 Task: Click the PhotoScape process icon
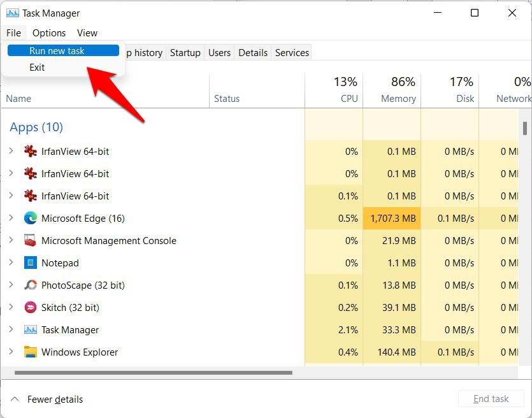point(30,285)
